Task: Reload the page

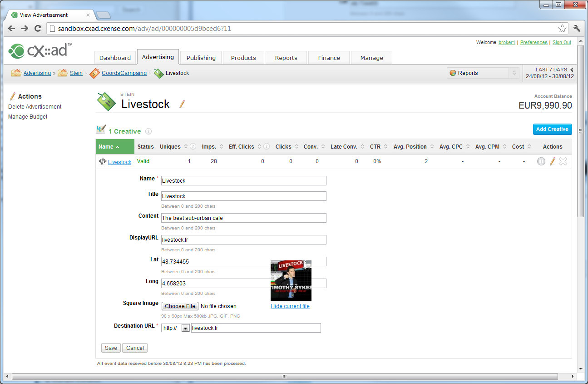Action: pyautogui.click(x=38, y=28)
